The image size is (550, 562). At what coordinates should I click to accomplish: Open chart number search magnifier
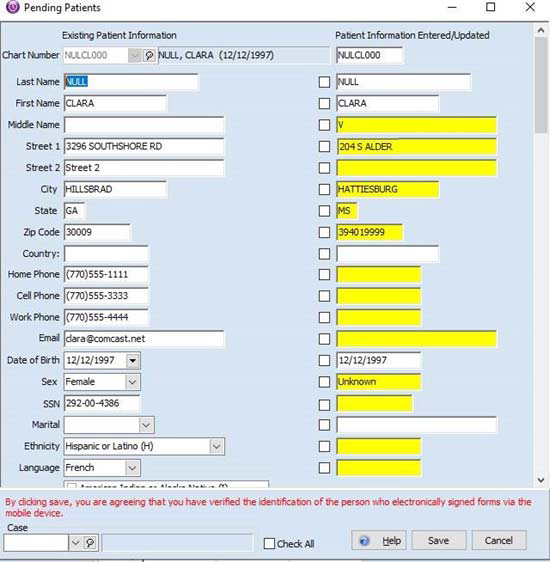point(149,56)
